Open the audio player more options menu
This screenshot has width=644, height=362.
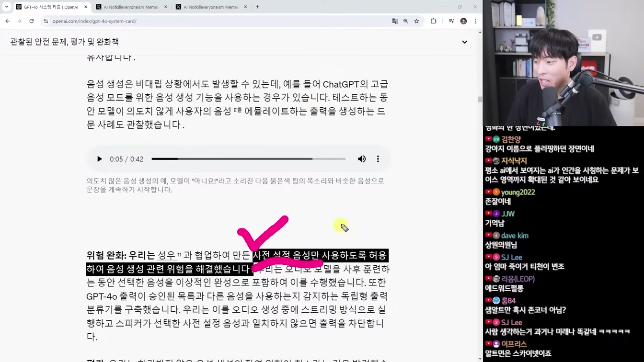click(x=378, y=159)
